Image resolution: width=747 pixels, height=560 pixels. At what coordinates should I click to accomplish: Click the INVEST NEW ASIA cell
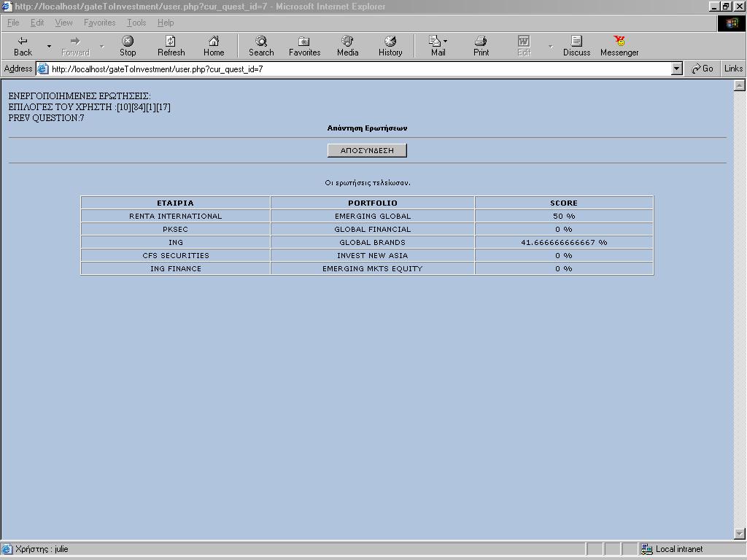coord(373,255)
